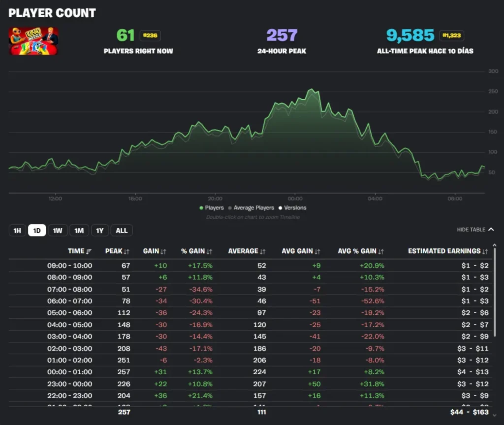
Task: Switch to the 1W time range
Action: [58, 230]
